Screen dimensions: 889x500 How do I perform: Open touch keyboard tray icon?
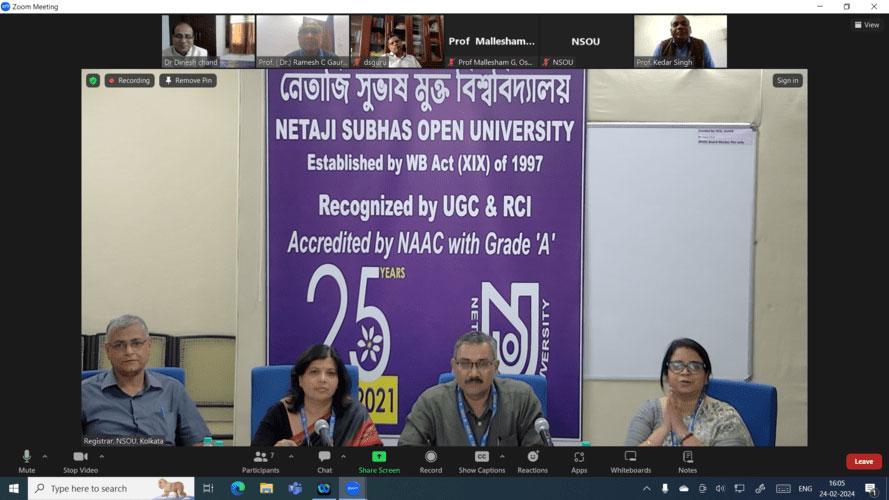click(x=783, y=488)
